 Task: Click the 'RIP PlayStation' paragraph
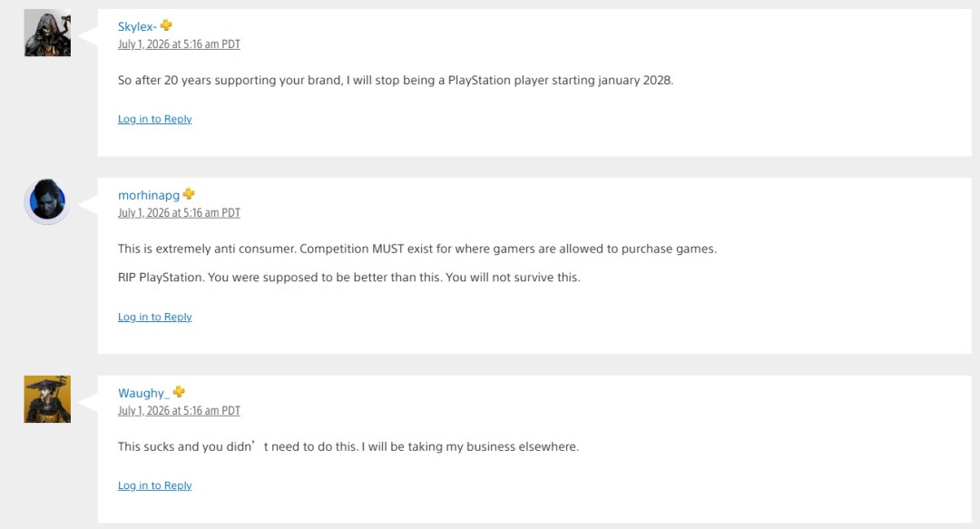[348, 277]
